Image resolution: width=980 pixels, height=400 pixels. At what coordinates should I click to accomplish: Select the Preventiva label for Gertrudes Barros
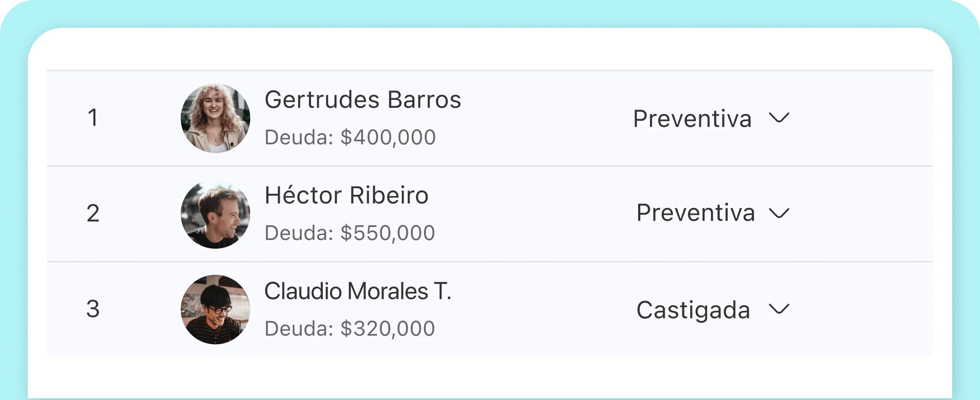click(x=692, y=119)
